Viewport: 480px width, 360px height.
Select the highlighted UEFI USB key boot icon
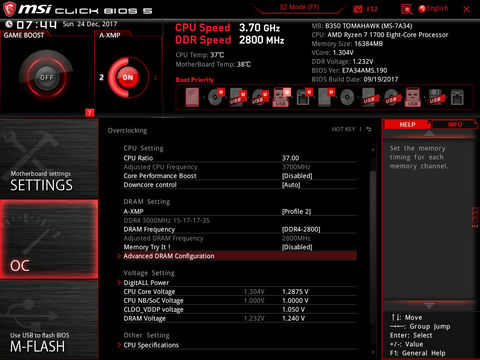(x=282, y=97)
